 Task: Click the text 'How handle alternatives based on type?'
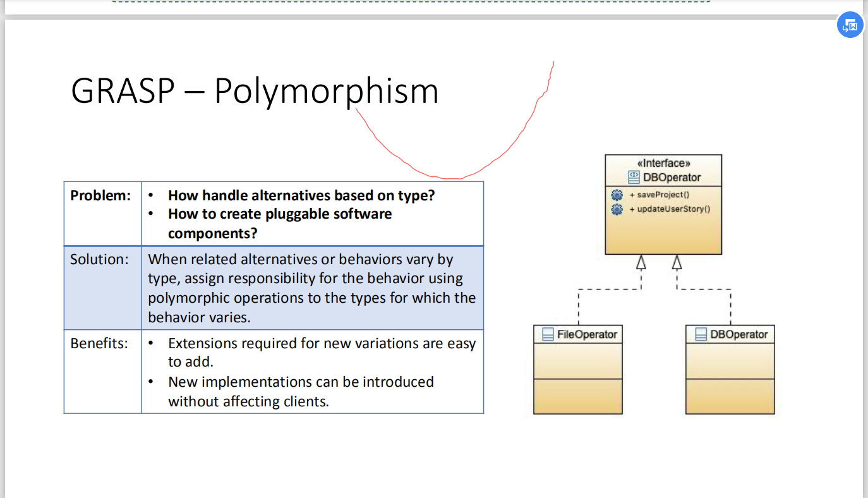[x=301, y=196]
